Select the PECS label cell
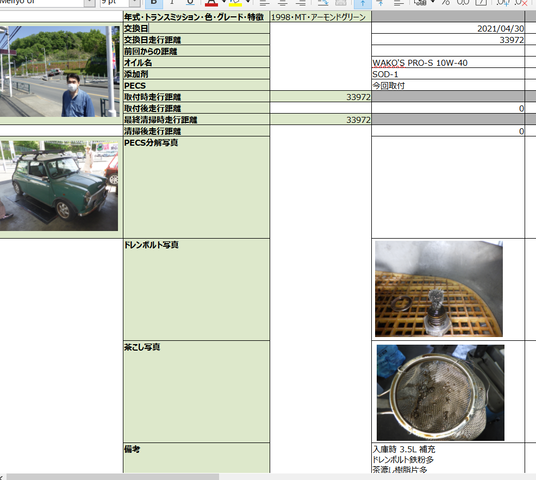The width and height of the screenshot is (536, 480). pyautogui.click(x=197, y=85)
